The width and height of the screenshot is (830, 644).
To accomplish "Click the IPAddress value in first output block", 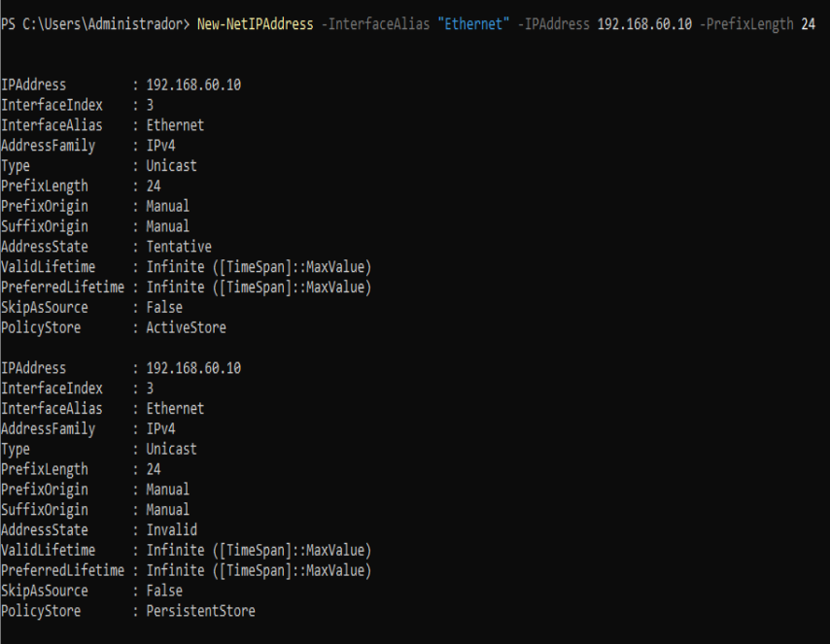I will point(193,85).
